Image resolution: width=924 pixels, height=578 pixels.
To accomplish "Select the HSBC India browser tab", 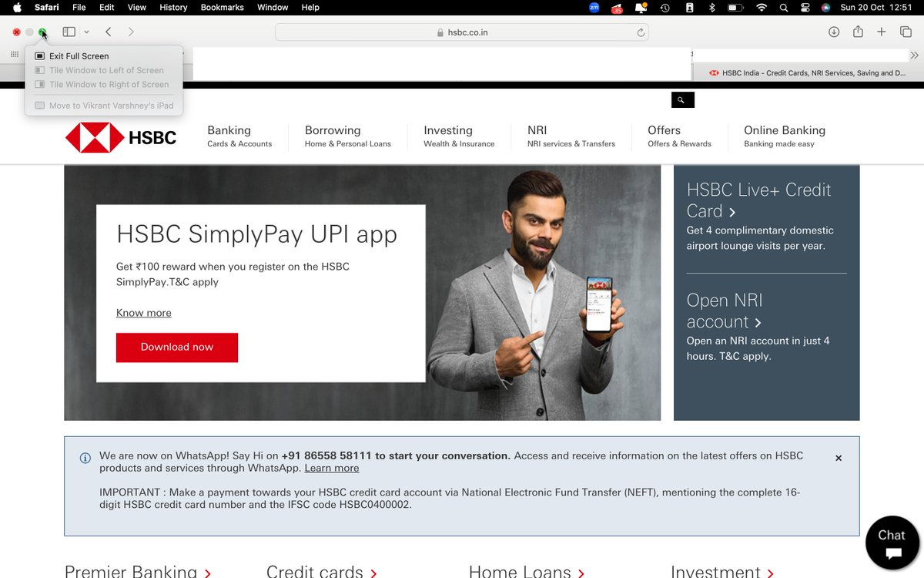I will point(807,73).
